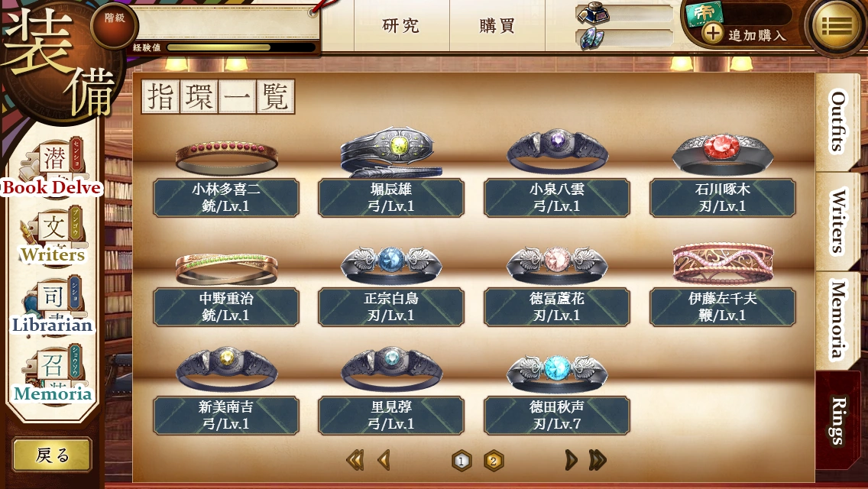Click the plus icon for 追加購入
This screenshot has width=868, height=489.
coord(712,33)
